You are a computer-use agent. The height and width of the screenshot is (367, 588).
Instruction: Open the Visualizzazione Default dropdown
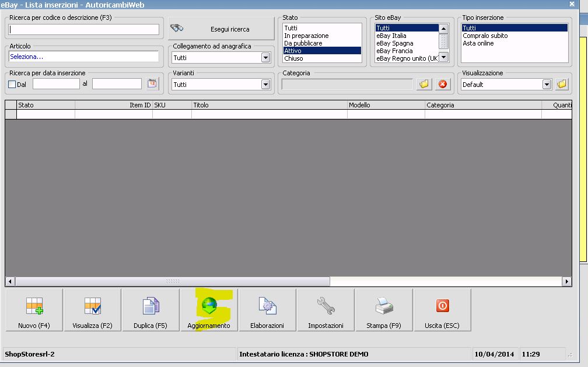547,85
